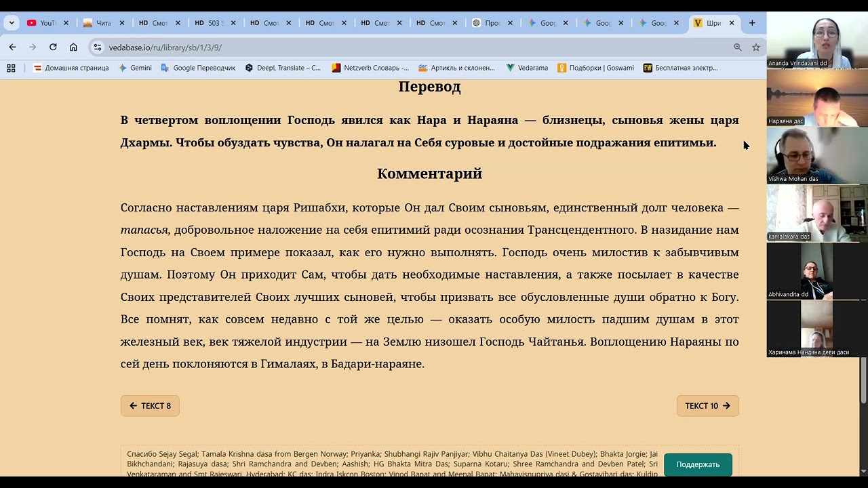Image resolution: width=868 pixels, height=488 pixels.
Task: Click the scrollbar down arrow
Action: [863, 471]
